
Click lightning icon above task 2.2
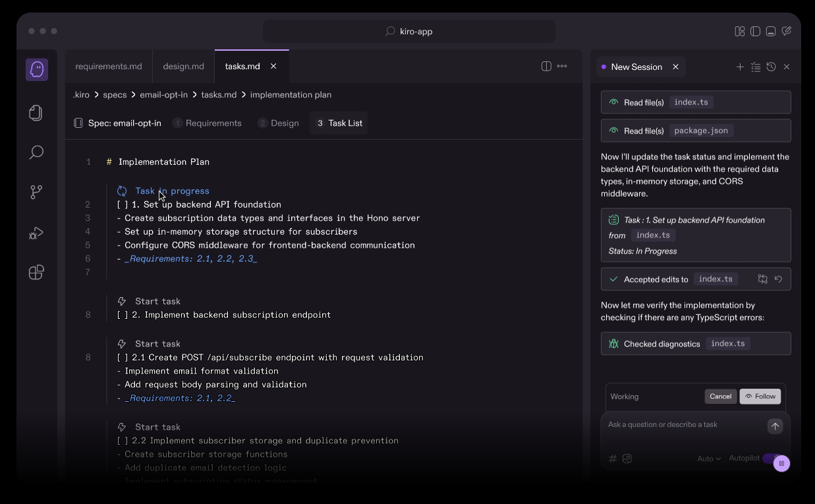point(122,427)
